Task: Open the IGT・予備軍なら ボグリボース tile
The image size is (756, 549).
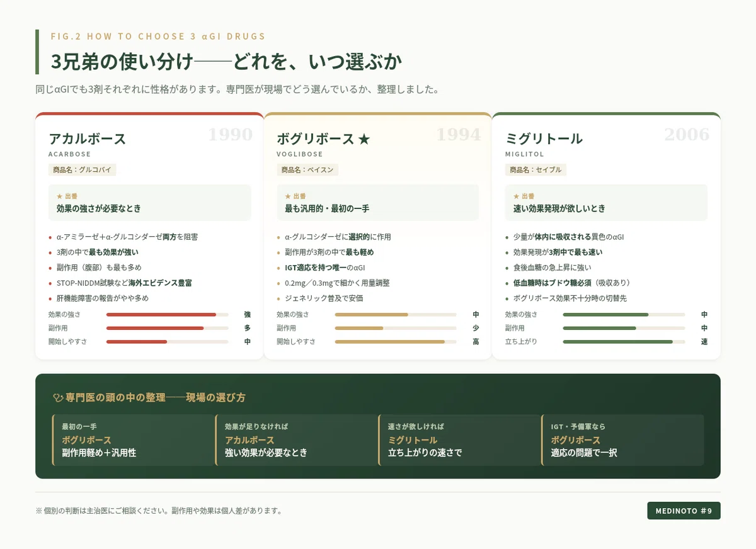Action: tap(623, 439)
